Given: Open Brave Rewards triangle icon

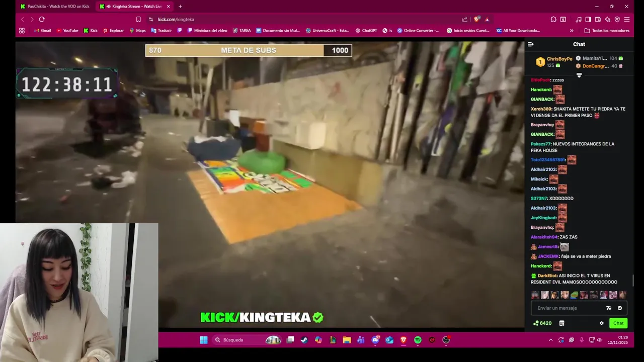Looking at the screenshot, I should pos(487,19).
